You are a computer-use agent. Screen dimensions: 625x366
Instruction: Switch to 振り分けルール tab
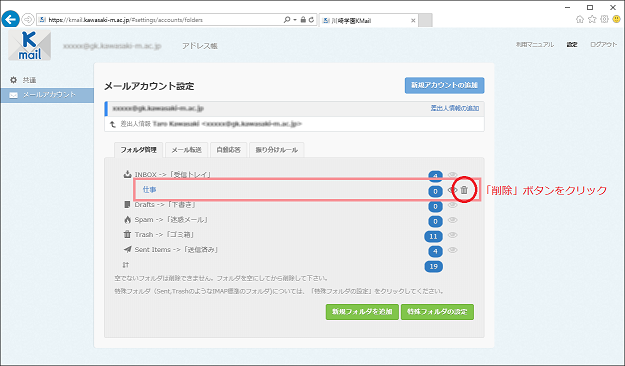click(277, 150)
